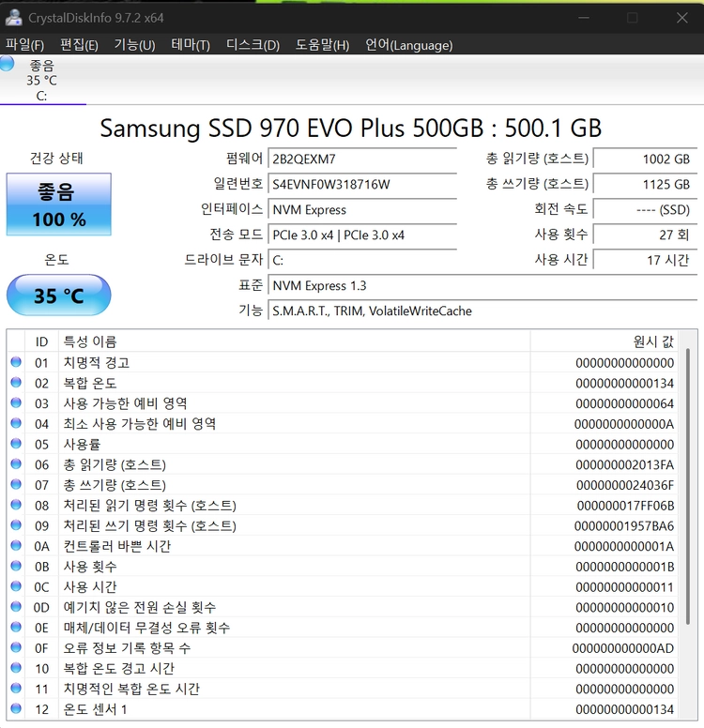Open the 파일(F) menu
This screenshot has height=728, width=704.
24,45
